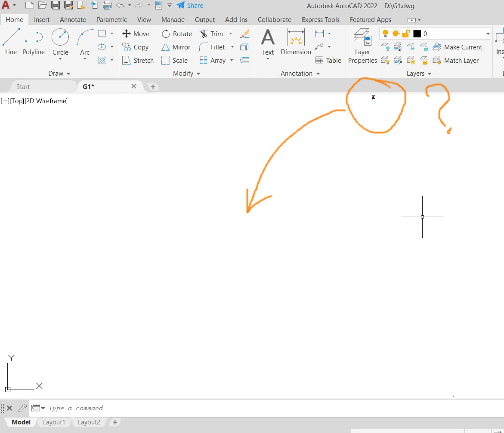Activate the Mirror tool
504x433 pixels.
coord(176,47)
